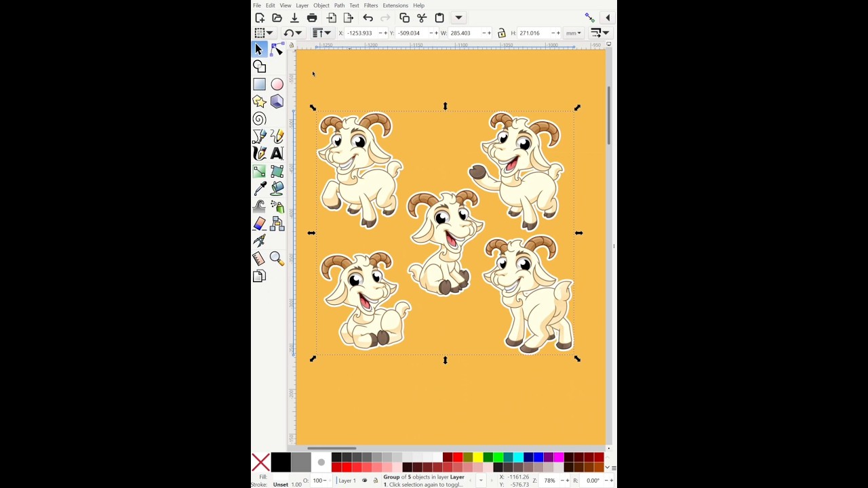Viewport: 868px width, 488px height.
Task: Select the Zoom magnifier tool
Action: 277,258
